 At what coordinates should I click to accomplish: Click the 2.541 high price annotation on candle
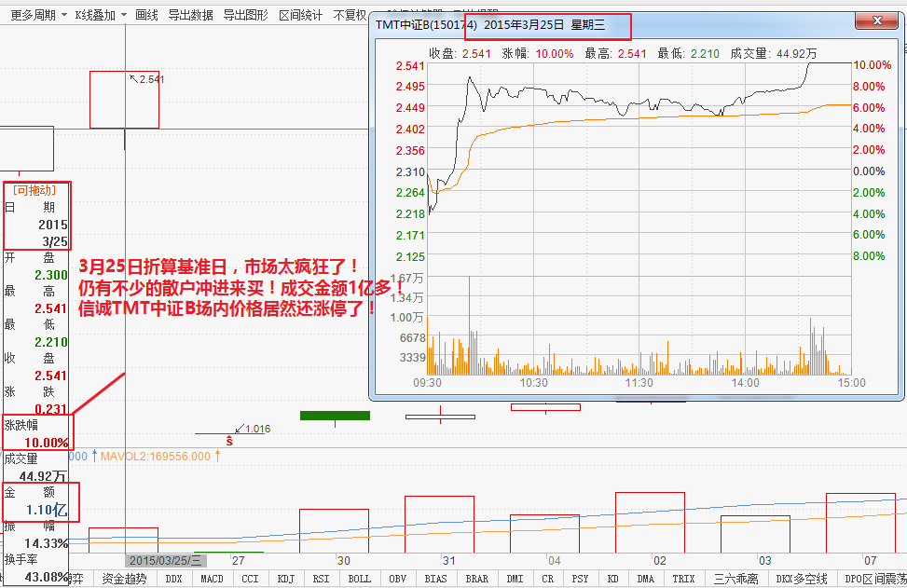click(x=152, y=79)
